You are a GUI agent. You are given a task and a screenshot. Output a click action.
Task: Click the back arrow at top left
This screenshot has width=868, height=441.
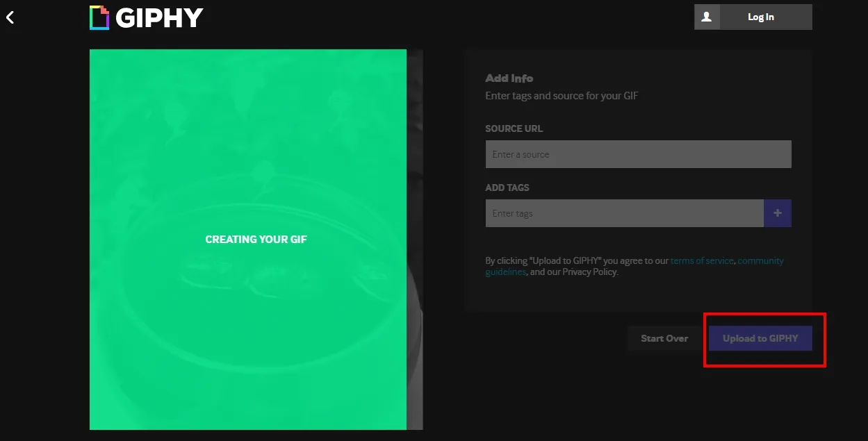pyautogui.click(x=10, y=17)
